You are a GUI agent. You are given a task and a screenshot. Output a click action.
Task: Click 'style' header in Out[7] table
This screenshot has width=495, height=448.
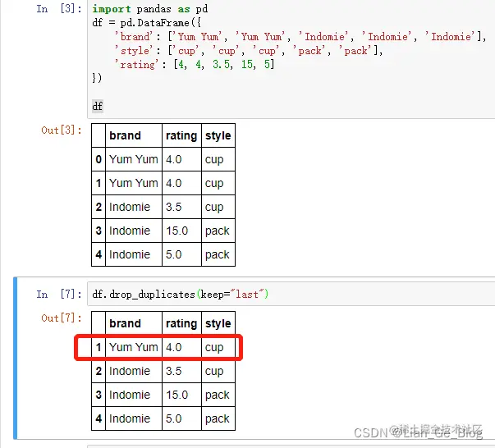pos(218,323)
